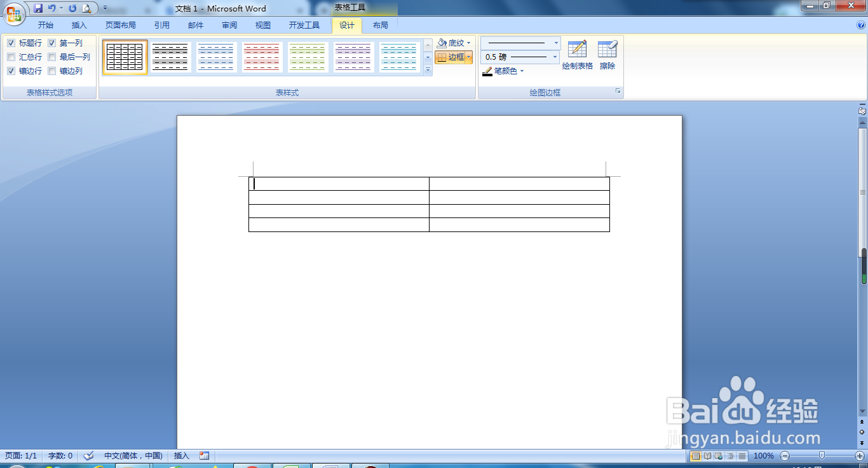This screenshot has height=468, width=868.
Task: Uncheck the First Column (第一列) option
Action: [52, 43]
